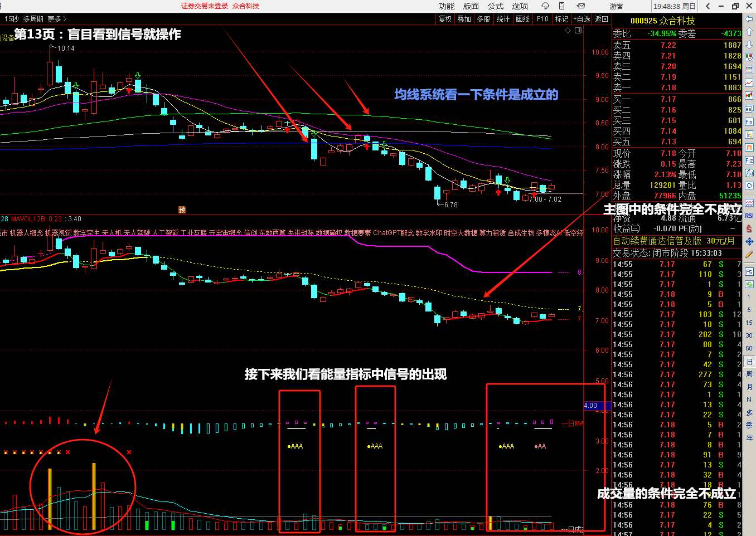Open the yellow tree structure icon
756x536 pixels.
tap(749, 134)
